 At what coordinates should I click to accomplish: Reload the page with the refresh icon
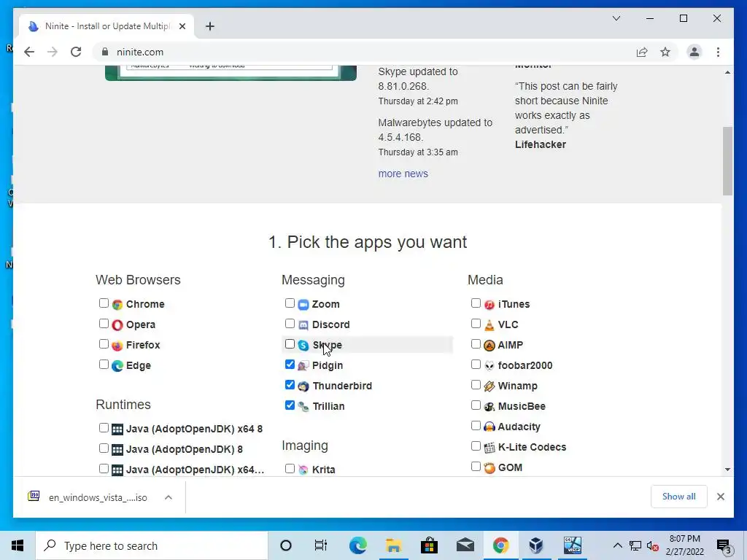[x=76, y=52]
